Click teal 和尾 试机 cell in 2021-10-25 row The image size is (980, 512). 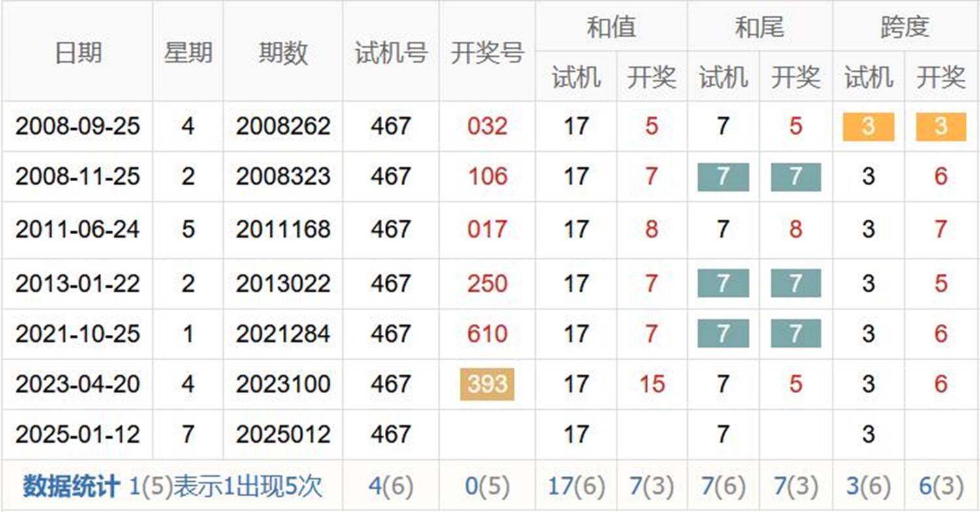click(x=723, y=334)
